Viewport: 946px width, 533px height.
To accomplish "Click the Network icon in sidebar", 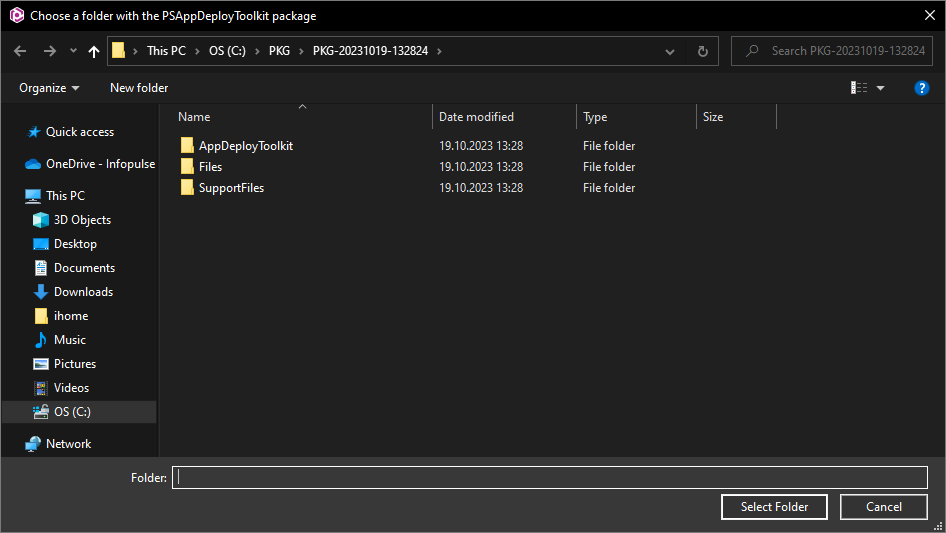I will click(33, 444).
